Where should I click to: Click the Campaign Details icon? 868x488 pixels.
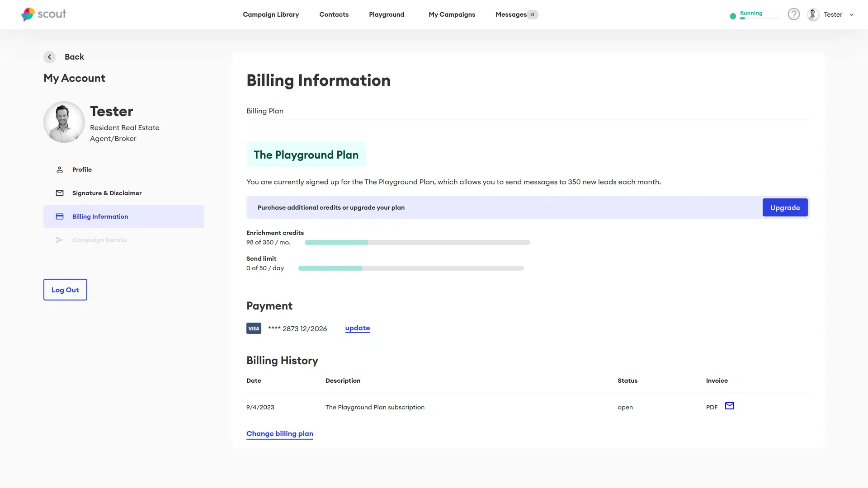(60, 239)
